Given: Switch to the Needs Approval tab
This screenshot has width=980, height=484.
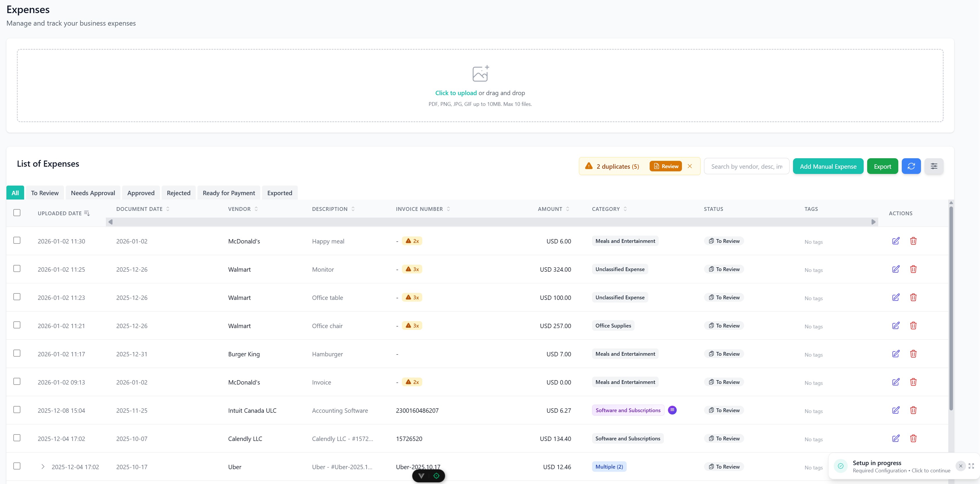Looking at the screenshot, I should 92,193.
